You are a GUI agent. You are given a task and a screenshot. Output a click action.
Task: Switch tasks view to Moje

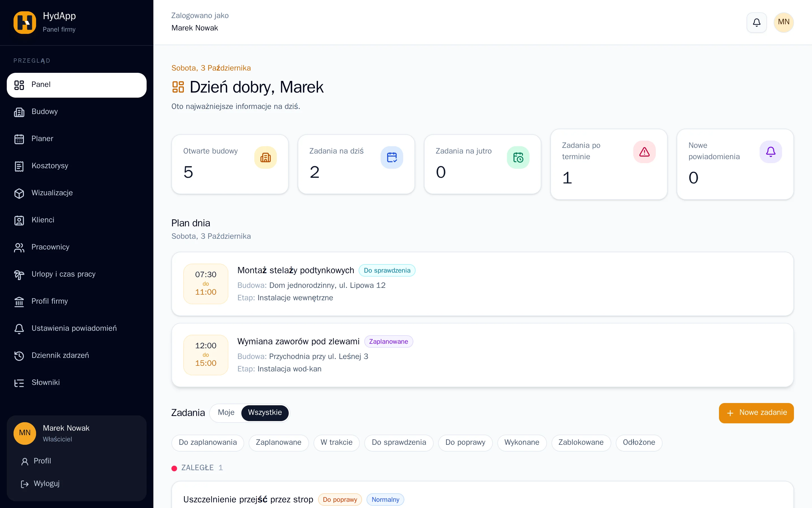click(x=226, y=413)
